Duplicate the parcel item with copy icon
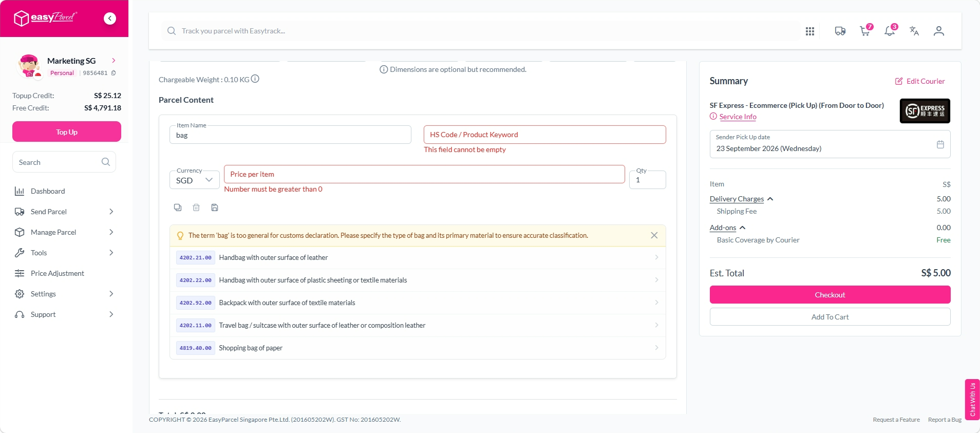Viewport: 980px width, 433px height. click(x=178, y=208)
